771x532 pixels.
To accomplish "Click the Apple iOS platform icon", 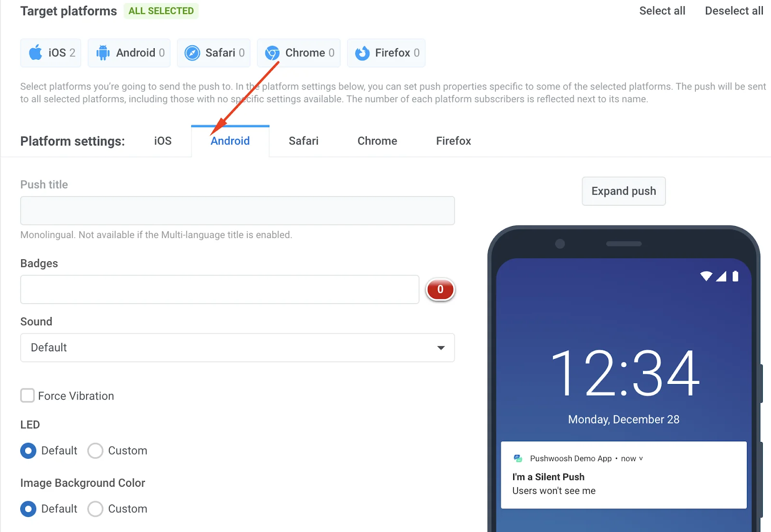I will 35,53.
